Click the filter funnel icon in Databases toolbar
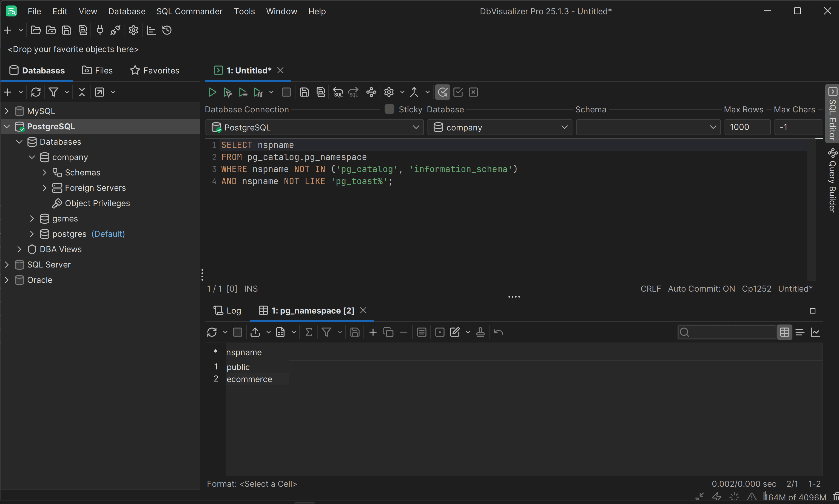The image size is (839, 504). [53, 92]
